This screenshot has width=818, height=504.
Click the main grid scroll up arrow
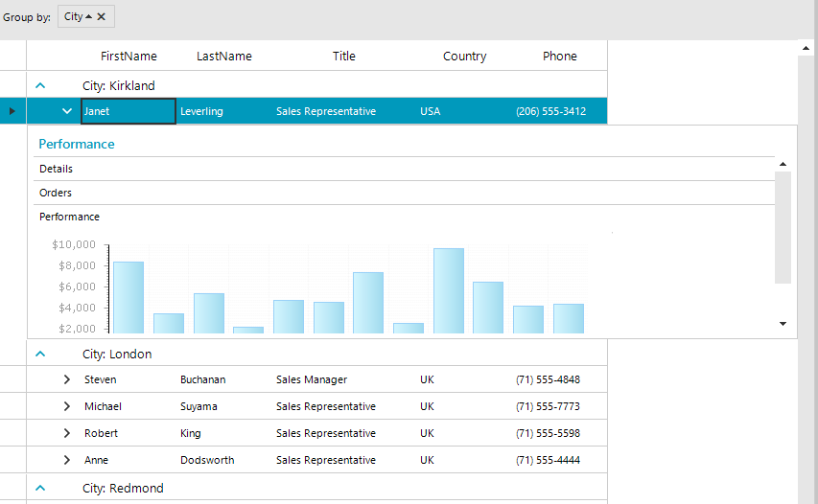(806, 48)
